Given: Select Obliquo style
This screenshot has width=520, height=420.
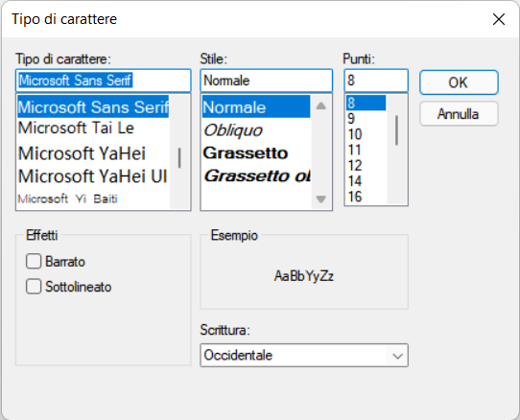Looking at the screenshot, I should [x=256, y=130].
